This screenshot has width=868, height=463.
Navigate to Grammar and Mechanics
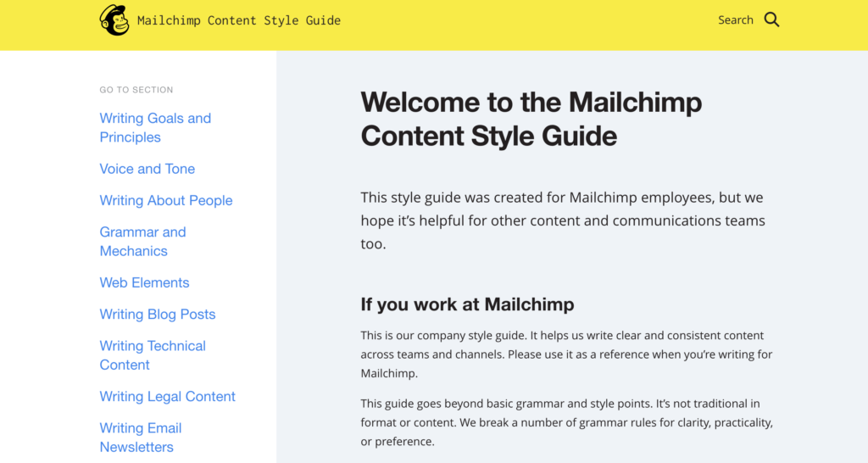click(x=142, y=242)
